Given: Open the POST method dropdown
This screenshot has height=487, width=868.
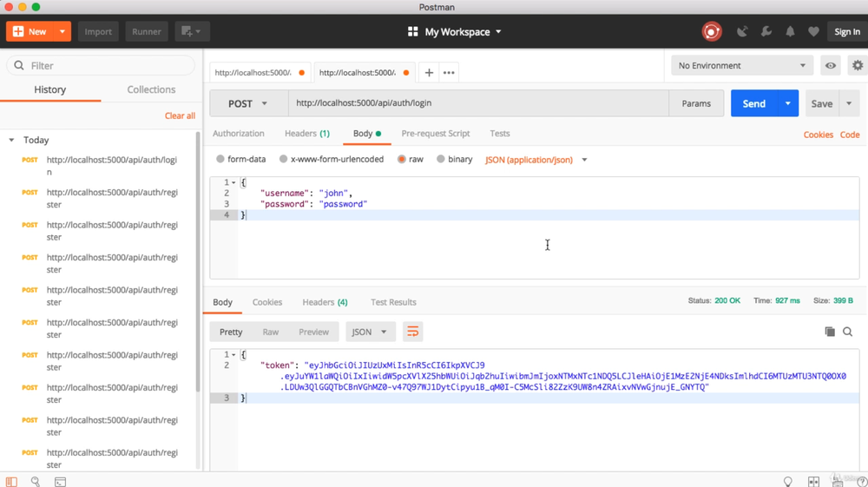Looking at the screenshot, I should tap(248, 103).
